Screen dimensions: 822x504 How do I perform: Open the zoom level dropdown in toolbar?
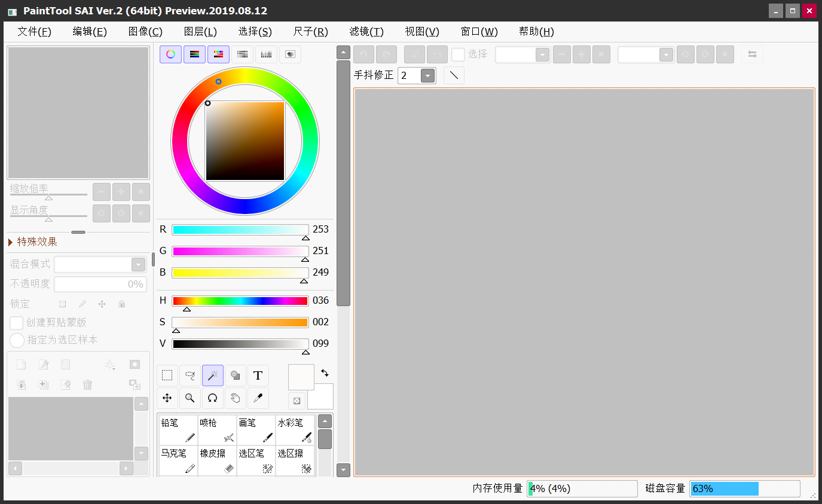point(542,55)
